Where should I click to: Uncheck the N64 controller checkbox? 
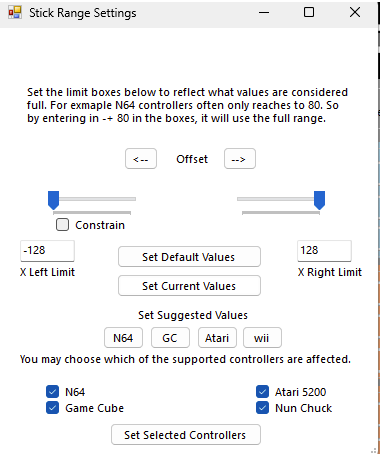52,392
